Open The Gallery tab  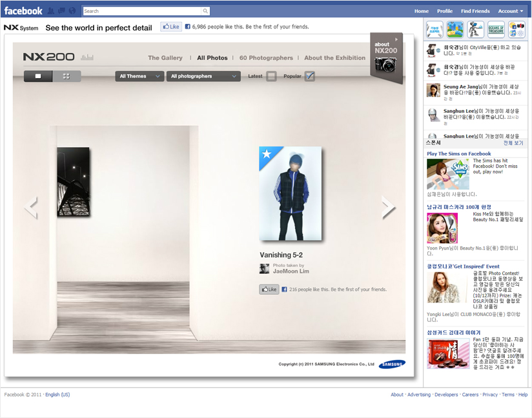165,58
